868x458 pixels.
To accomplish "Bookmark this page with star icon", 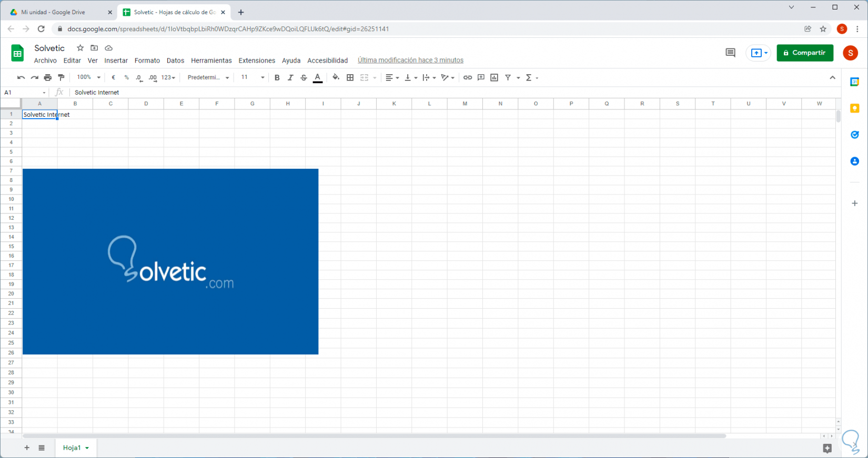I will 823,29.
